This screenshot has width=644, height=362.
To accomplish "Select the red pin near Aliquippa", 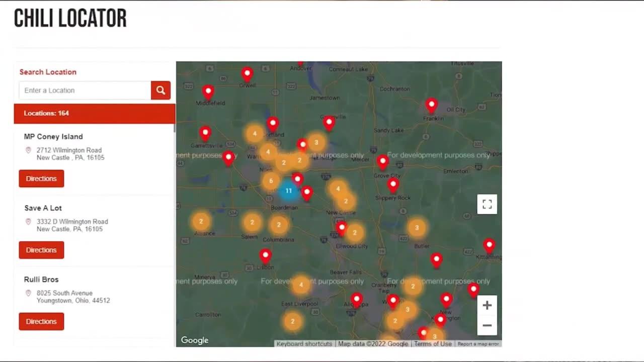I will coord(357,301).
